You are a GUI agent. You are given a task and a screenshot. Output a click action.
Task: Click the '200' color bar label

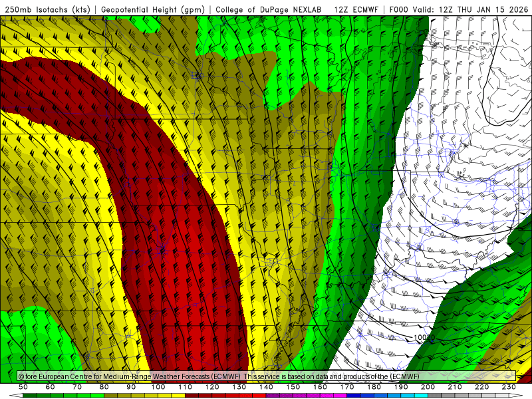tap(428, 387)
